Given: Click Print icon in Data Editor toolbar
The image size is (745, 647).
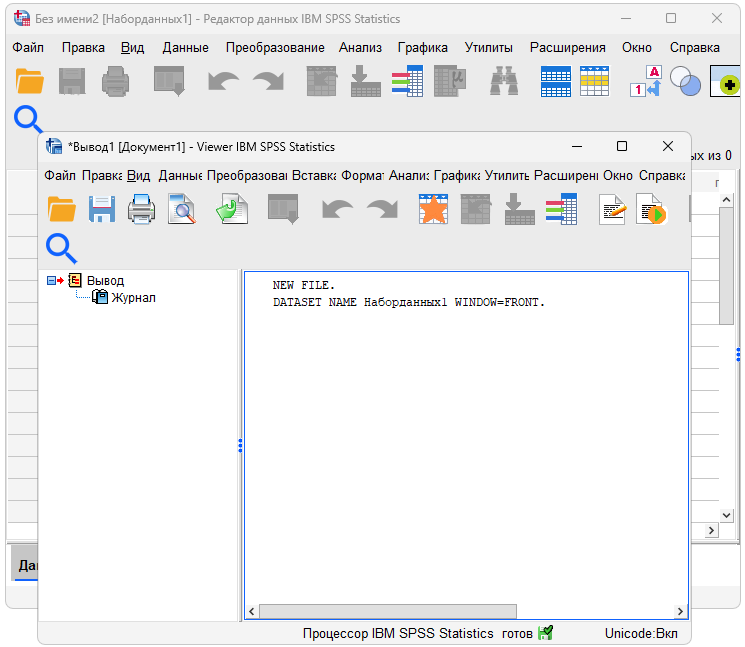Looking at the screenshot, I should tap(115, 81).
